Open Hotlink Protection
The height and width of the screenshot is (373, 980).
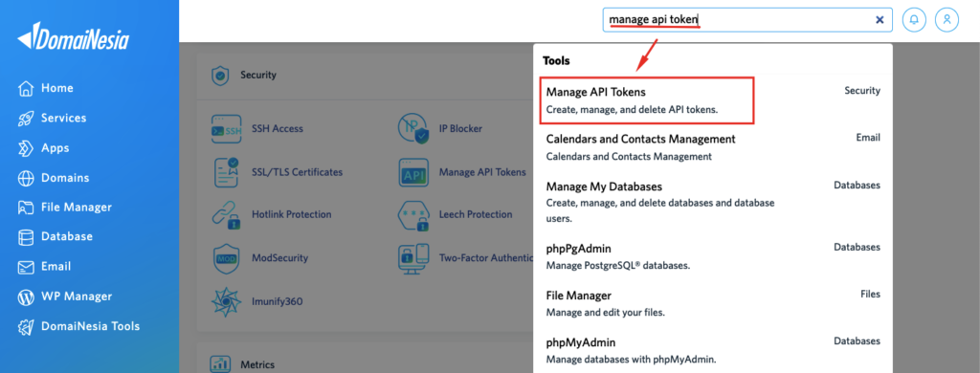pyautogui.click(x=291, y=214)
